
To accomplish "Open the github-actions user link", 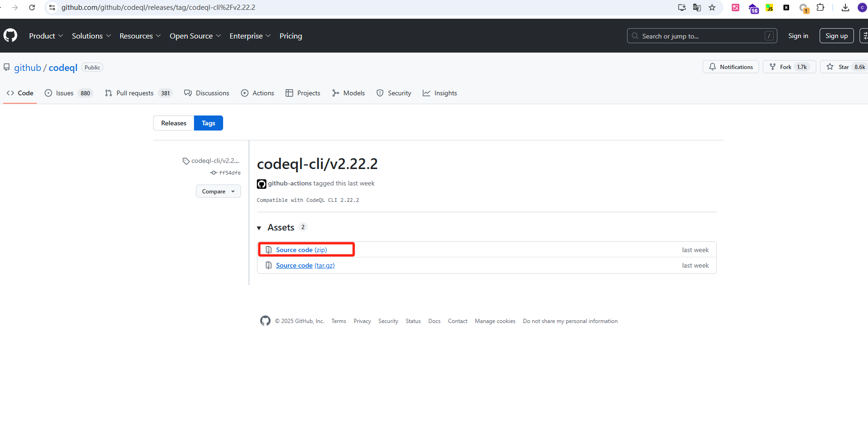I will coord(290,183).
